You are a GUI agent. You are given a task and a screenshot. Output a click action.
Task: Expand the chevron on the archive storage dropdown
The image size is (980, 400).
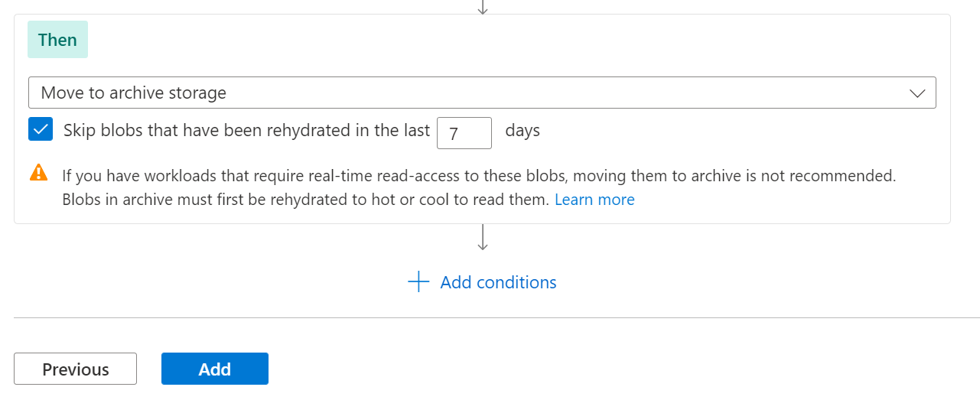pos(917,93)
